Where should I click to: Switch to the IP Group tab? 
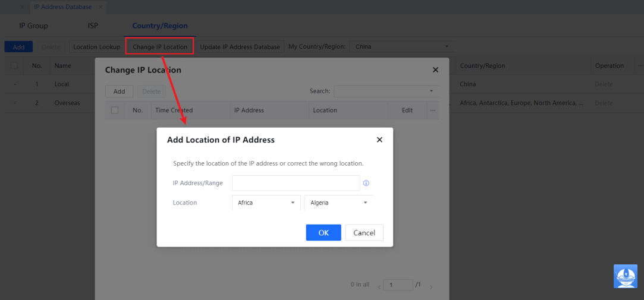(x=33, y=26)
